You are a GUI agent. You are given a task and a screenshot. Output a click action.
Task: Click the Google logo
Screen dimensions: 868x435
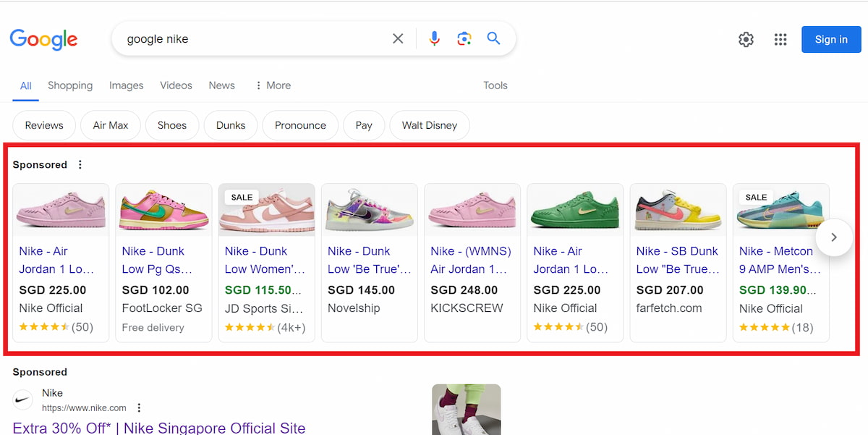(x=43, y=39)
